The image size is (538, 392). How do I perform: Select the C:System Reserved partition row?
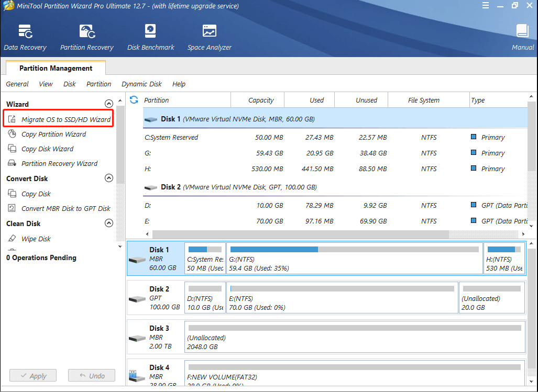pos(335,138)
